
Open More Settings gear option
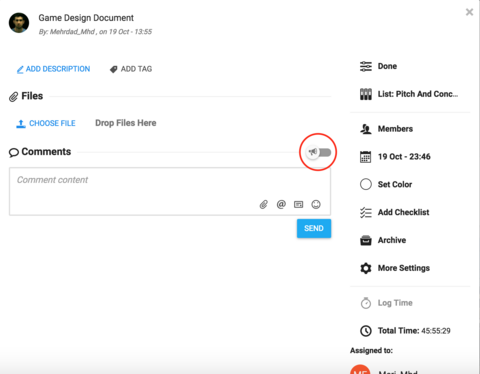point(395,268)
